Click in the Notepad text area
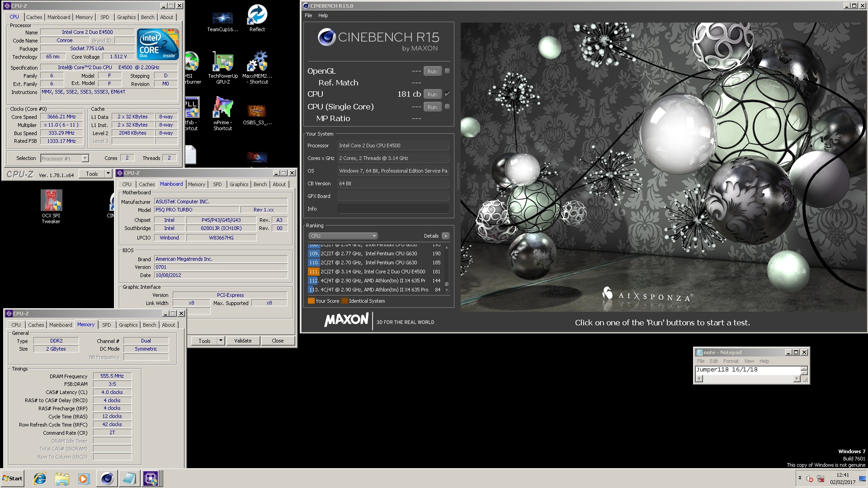The height and width of the screenshot is (488, 868). coord(748,370)
